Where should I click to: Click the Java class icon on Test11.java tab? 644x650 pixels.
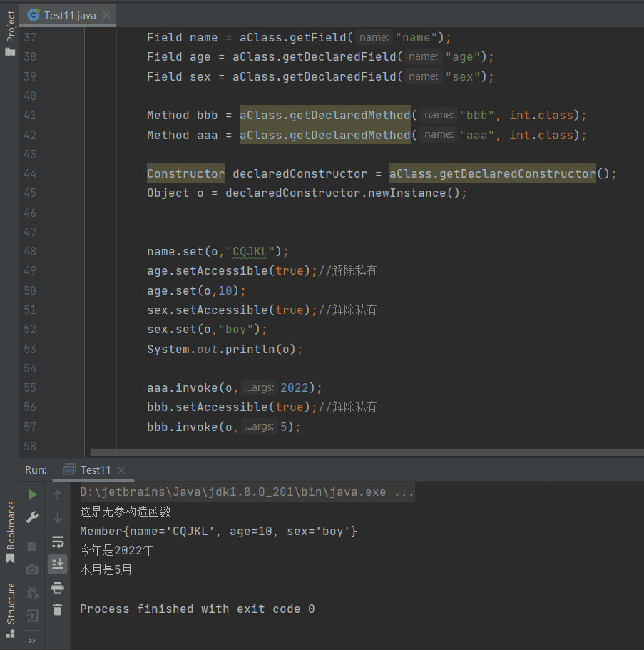tap(34, 15)
